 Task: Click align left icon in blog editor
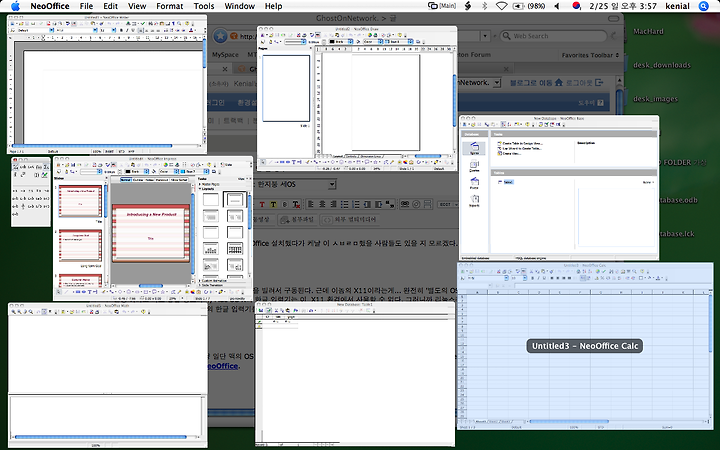click(311, 204)
